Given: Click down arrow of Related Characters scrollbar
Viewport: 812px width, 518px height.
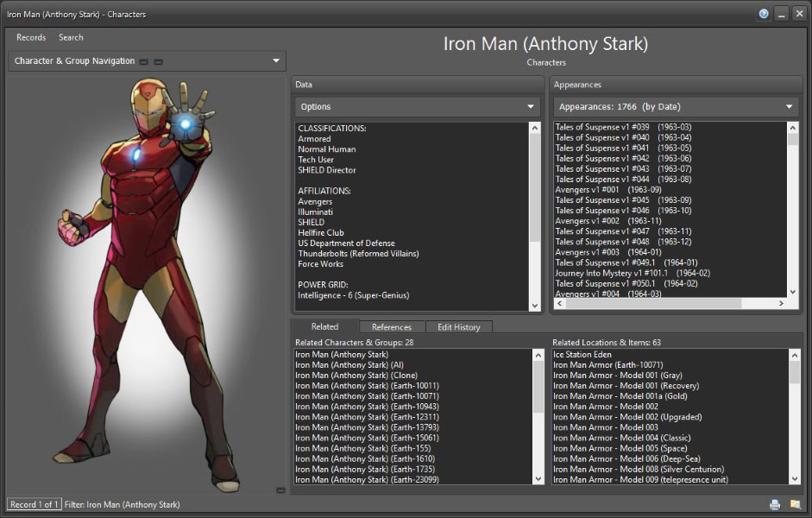Looking at the screenshot, I should tap(538, 478).
